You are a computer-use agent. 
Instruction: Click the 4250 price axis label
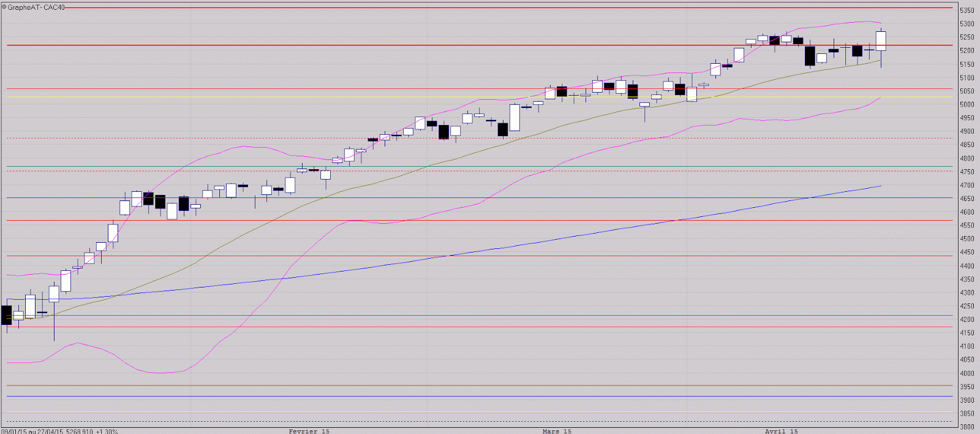click(x=967, y=306)
